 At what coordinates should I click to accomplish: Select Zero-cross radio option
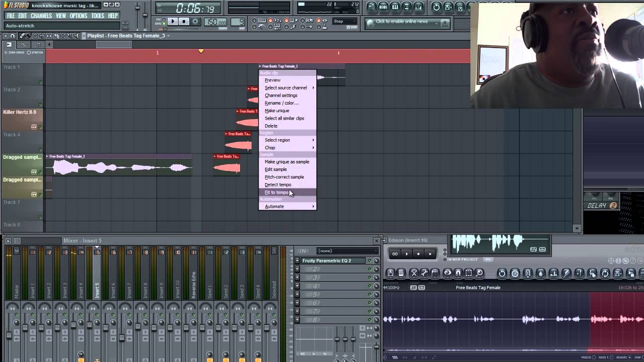point(7,52)
